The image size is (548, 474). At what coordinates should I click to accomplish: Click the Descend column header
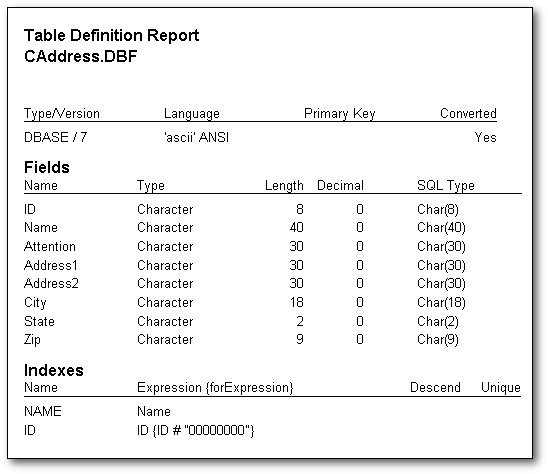[435, 387]
